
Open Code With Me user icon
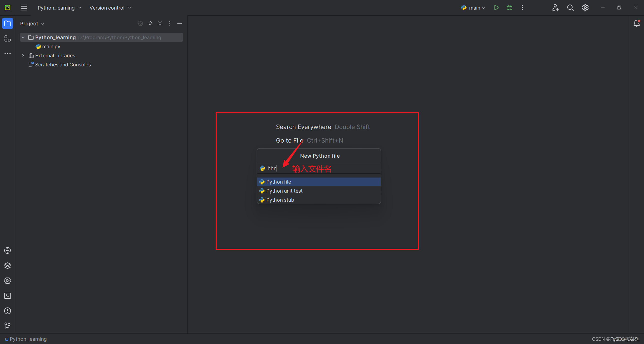[x=555, y=8]
